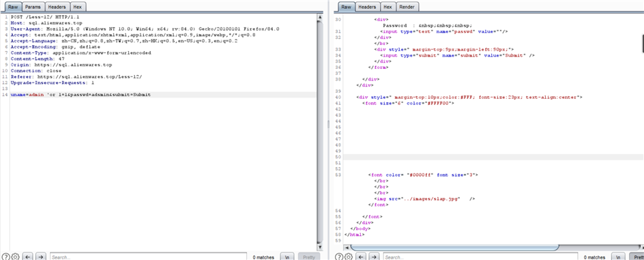Switch to the response Headers tab
The height and width of the screenshot is (260, 644).
click(367, 7)
